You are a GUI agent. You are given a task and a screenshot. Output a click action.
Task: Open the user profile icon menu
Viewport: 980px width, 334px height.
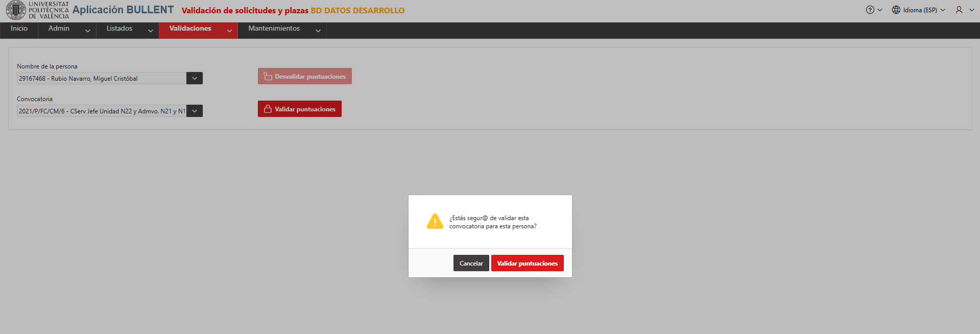click(959, 10)
